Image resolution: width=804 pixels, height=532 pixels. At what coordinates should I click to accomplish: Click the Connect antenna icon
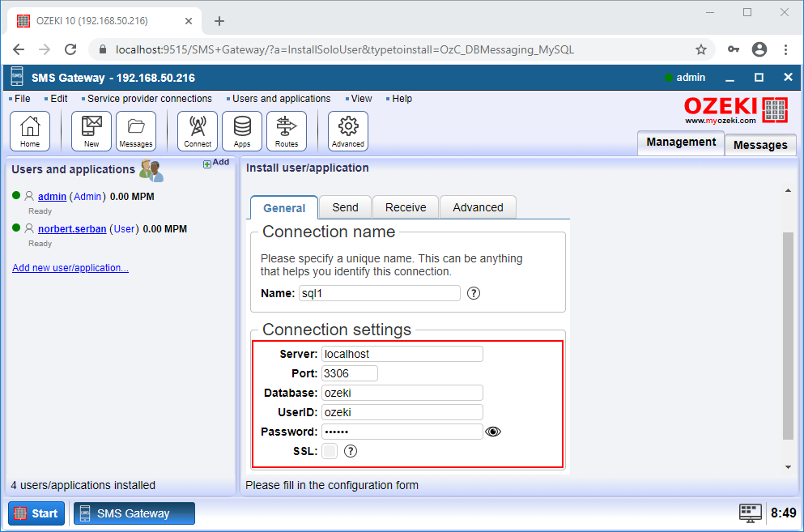[x=197, y=130]
